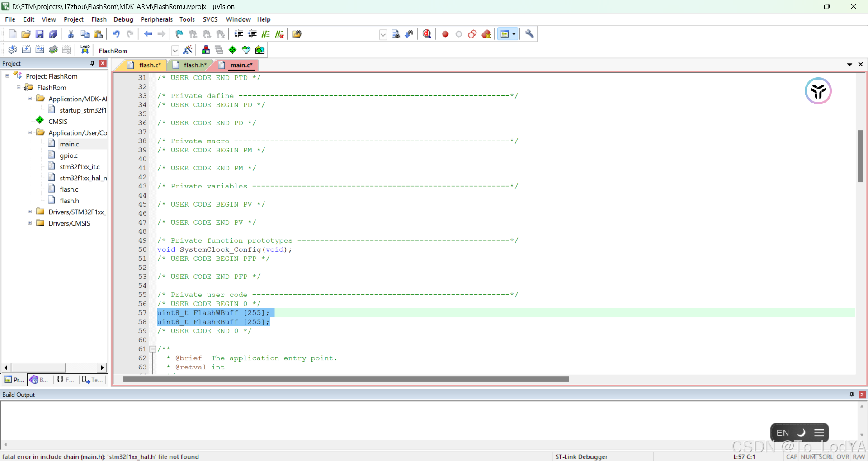The image size is (868, 461).
Task: Select gpio.c in the project tree
Action: (69, 155)
